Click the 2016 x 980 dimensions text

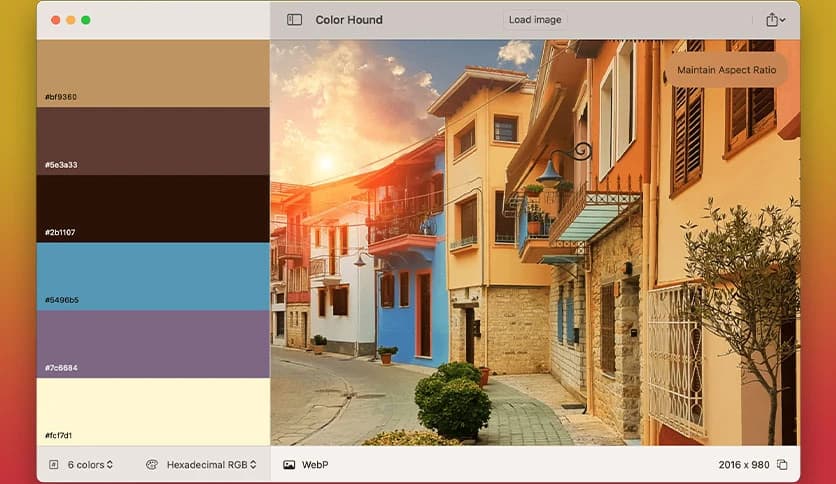pyautogui.click(x=744, y=465)
